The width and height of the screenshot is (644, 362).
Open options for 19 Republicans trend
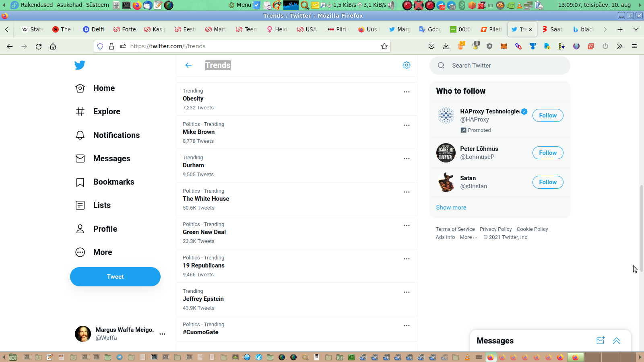[x=407, y=259]
